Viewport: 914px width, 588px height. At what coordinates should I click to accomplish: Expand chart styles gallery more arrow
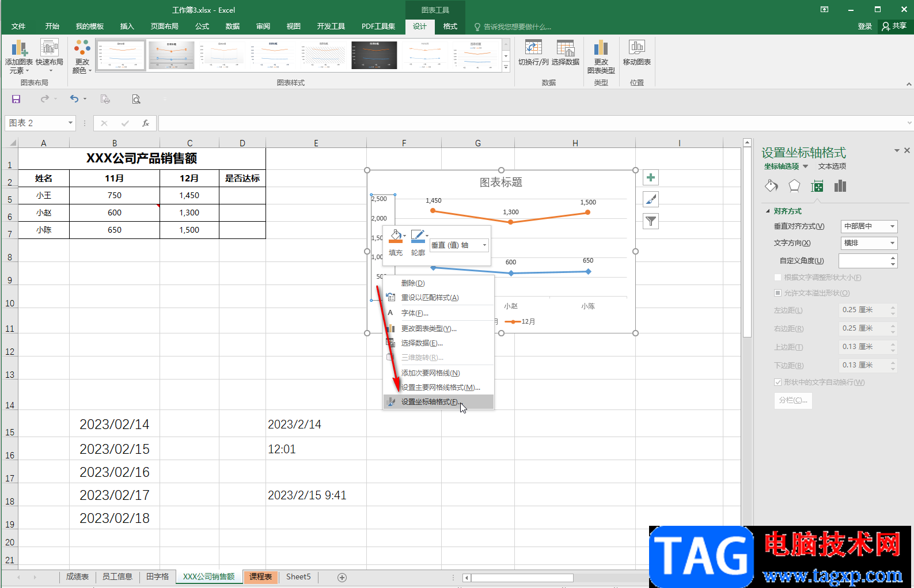click(x=506, y=67)
